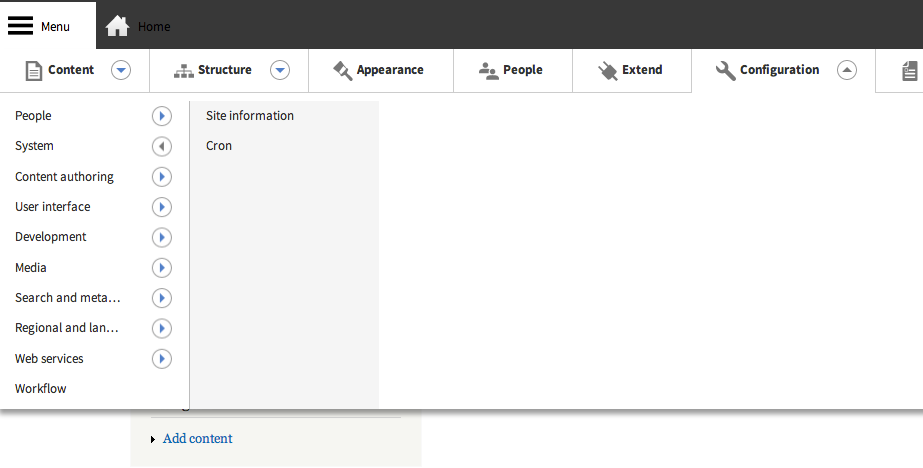This screenshot has width=923, height=468.
Task: Select the Cron menu item
Action: coord(219,146)
